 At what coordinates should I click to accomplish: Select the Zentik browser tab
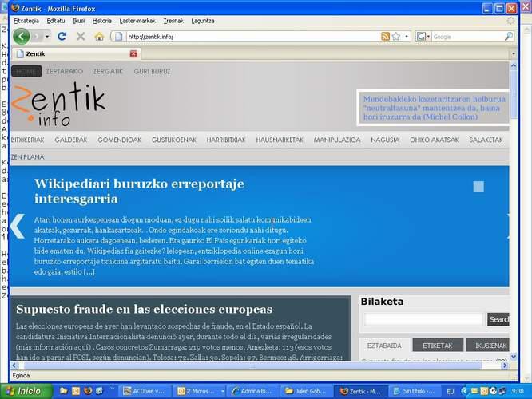pos(77,53)
